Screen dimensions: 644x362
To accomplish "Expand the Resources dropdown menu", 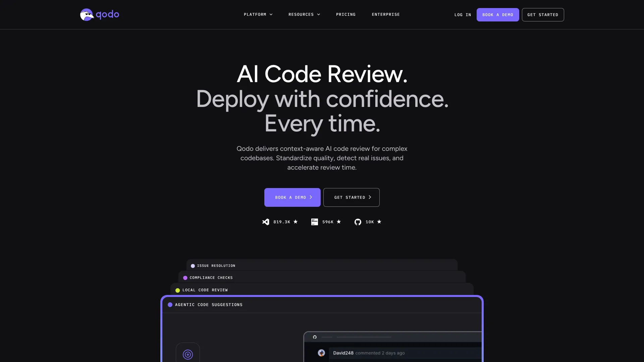I will [304, 14].
